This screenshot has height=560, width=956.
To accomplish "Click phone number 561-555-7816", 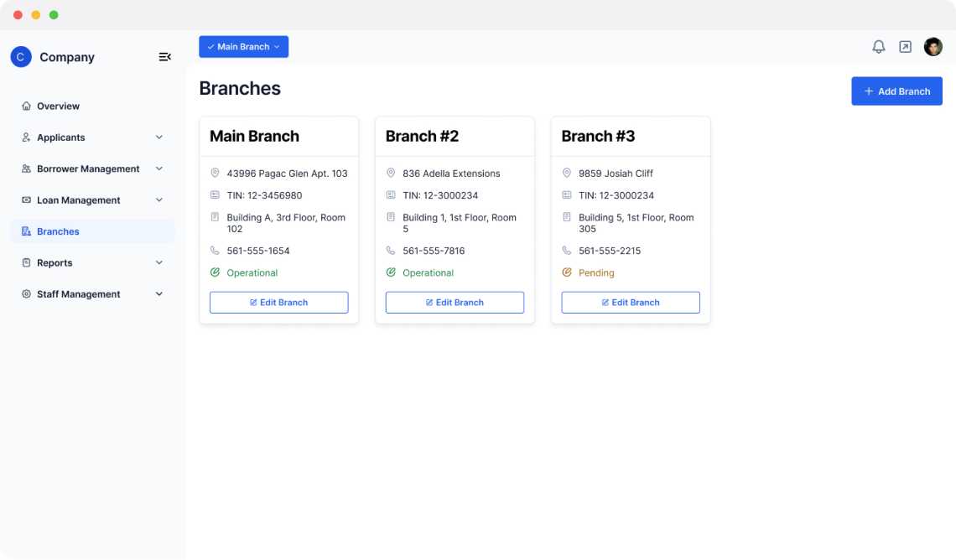I will (x=434, y=251).
